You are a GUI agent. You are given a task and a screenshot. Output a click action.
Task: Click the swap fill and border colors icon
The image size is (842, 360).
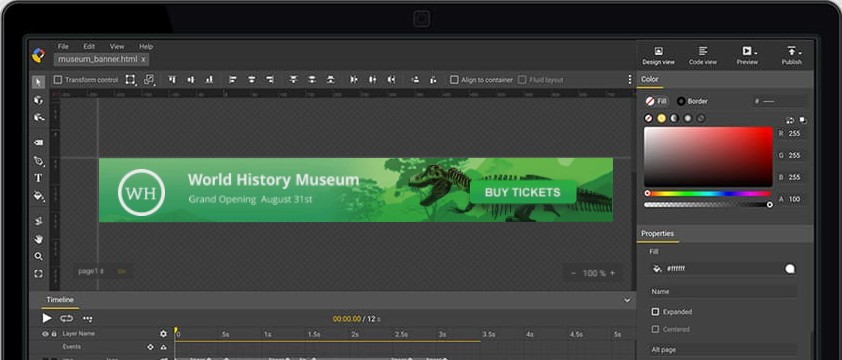click(790, 120)
